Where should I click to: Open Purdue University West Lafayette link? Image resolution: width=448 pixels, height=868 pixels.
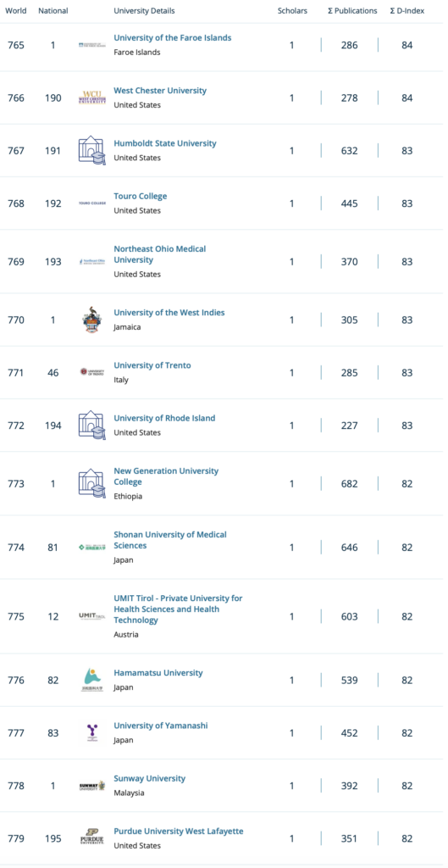(179, 831)
